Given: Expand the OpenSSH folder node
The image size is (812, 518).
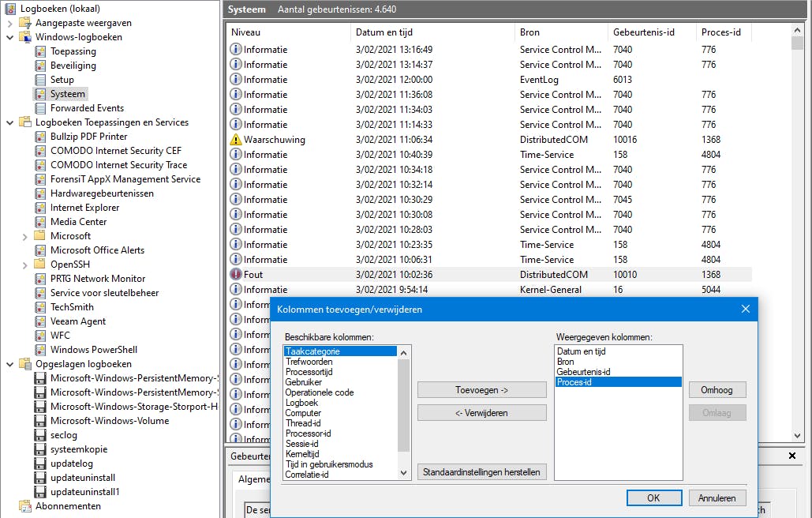Looking at the screenshot, I should click(x=25, y=265).
